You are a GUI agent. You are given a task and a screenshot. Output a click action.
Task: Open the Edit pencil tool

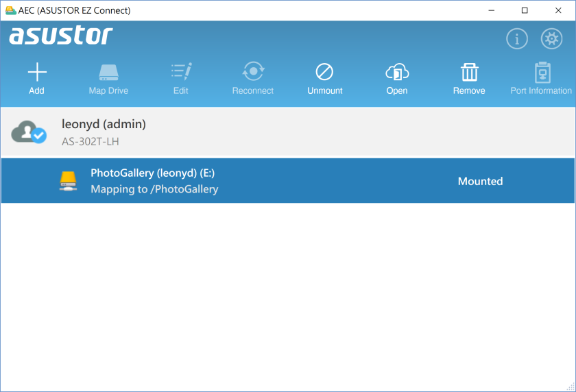[181, 71]
